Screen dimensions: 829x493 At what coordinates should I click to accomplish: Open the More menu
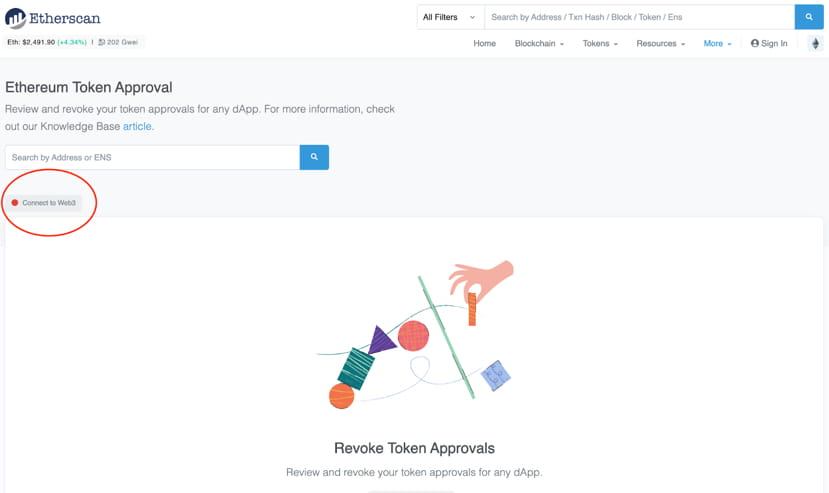(717, 44)
